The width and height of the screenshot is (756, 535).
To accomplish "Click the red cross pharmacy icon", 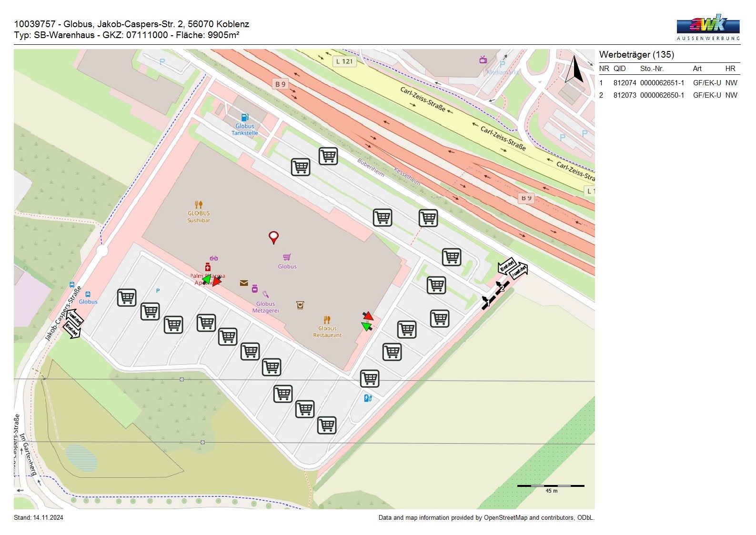I will (x=208, y=267).
